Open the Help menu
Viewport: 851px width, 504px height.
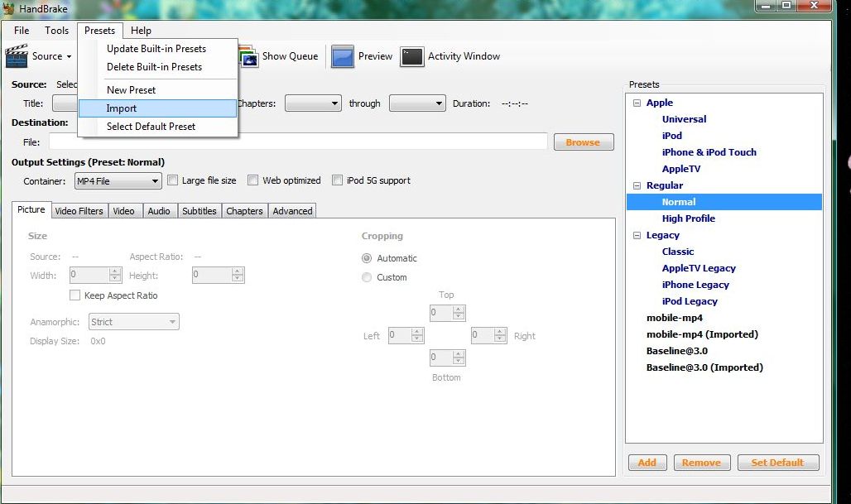click(x=141, y=30)
